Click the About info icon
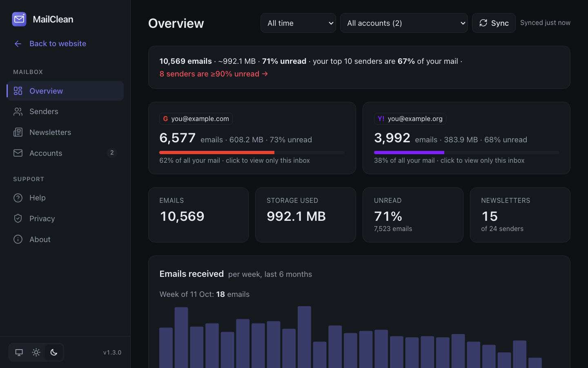The image size is (588, 368). click(18, 239)
